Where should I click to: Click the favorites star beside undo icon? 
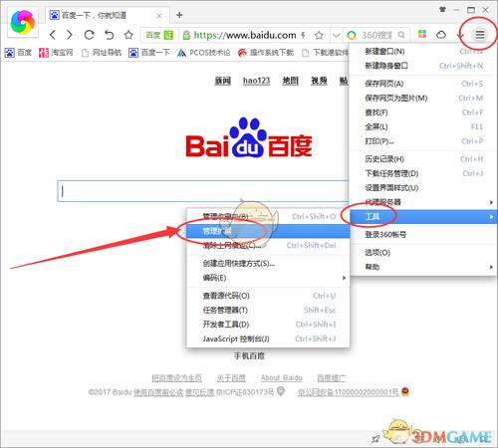[x=128, y=35]
